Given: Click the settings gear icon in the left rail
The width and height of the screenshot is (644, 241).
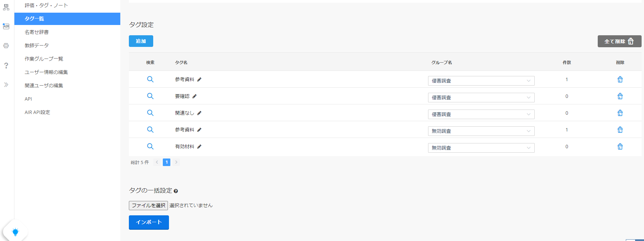Looking at the screenshot, I should pos(6,46).
